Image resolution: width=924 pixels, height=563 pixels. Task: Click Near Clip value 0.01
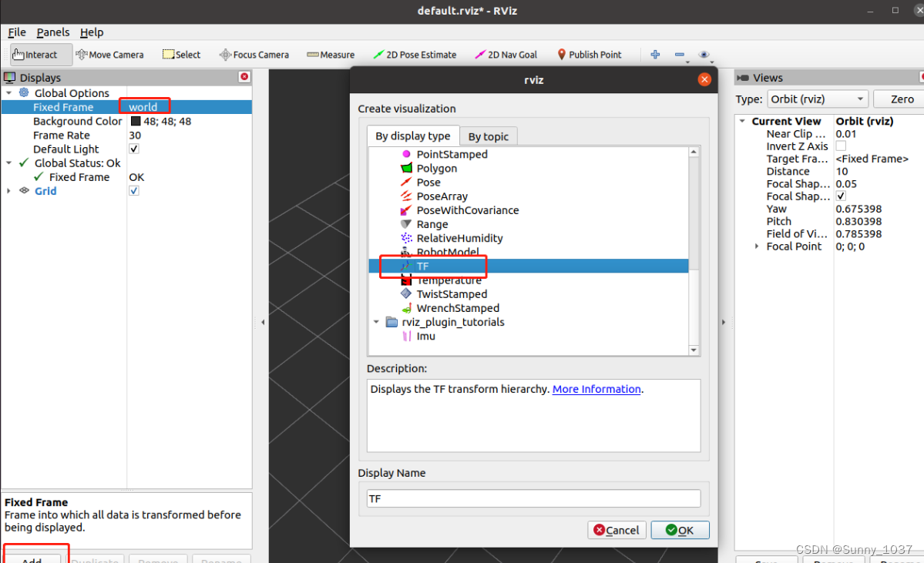tap(845, 134)
